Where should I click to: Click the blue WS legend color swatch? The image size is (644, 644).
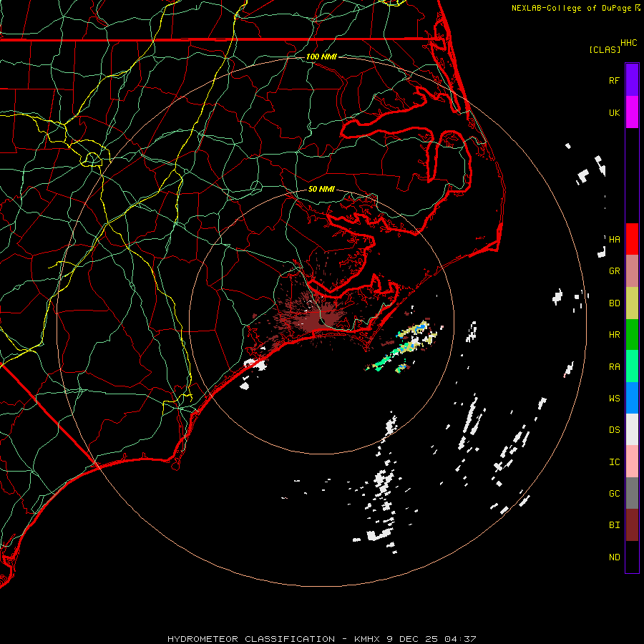coord(632,398)
